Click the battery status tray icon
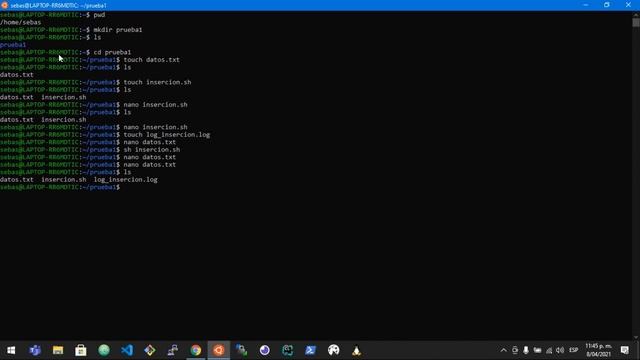Screen dimensions: 640x360 coord(537,350)
